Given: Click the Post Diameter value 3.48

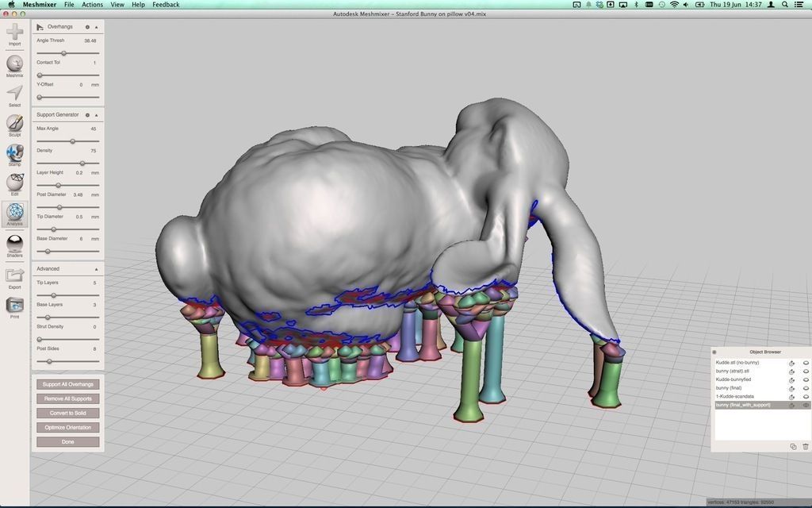Looking at the screenshot, I should tap(79, 195).
